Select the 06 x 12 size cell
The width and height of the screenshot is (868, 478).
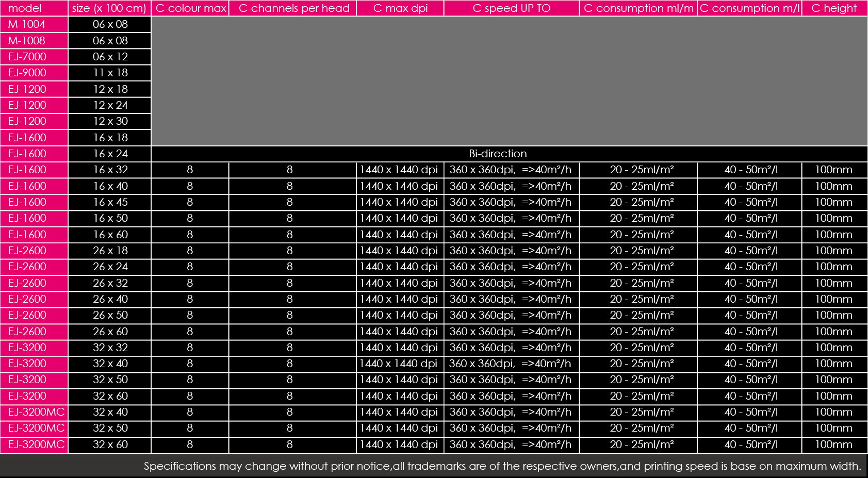pos(110,57)
